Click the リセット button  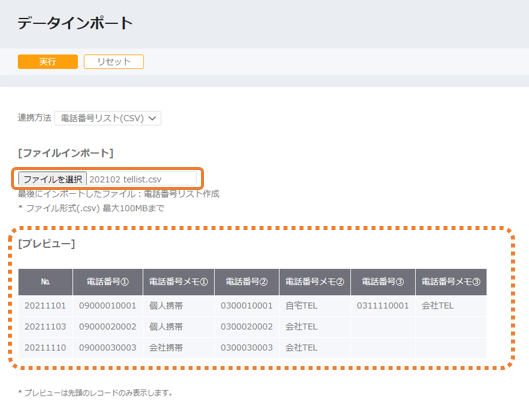click(x=114, y=62)
